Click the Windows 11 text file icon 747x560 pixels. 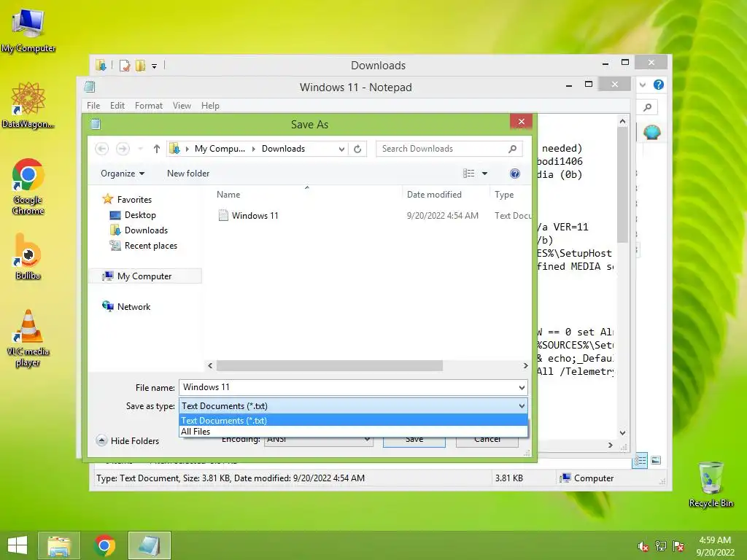click(x=223, y=215)
